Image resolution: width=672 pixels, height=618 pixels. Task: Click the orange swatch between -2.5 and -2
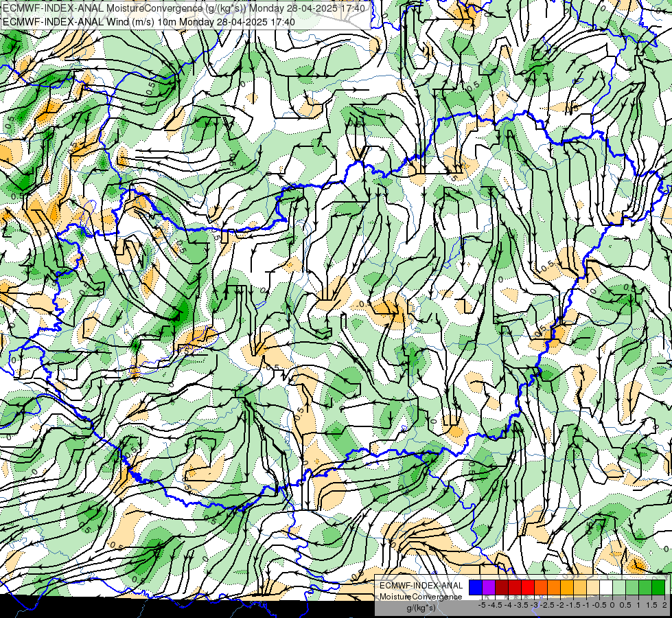[554, 588]
